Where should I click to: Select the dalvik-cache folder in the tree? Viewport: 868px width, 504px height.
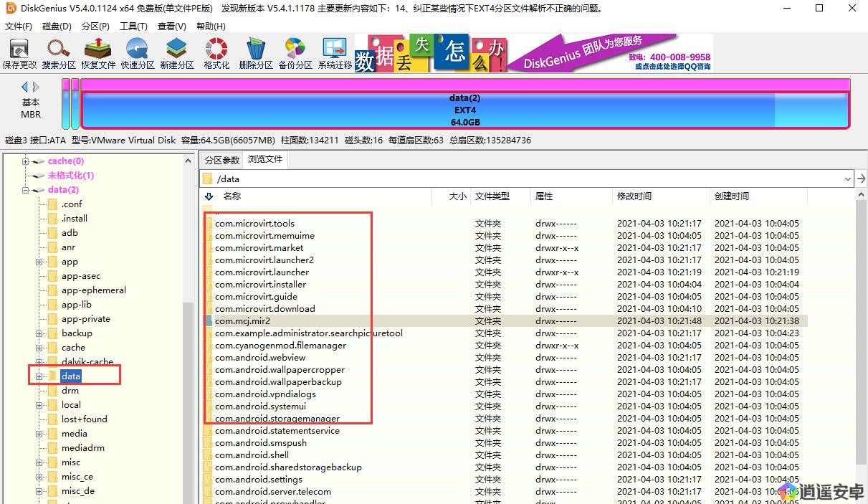point(87,362)
